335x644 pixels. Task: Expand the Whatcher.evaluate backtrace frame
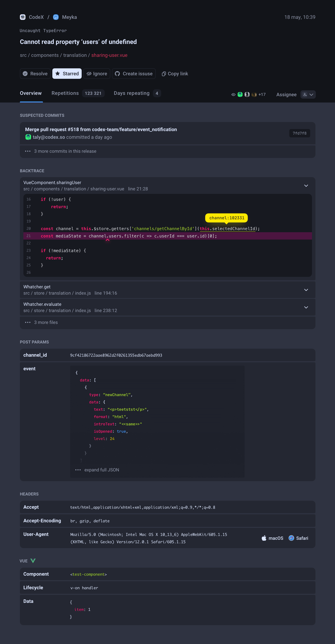pyautogui.click(x=306, y=307)
